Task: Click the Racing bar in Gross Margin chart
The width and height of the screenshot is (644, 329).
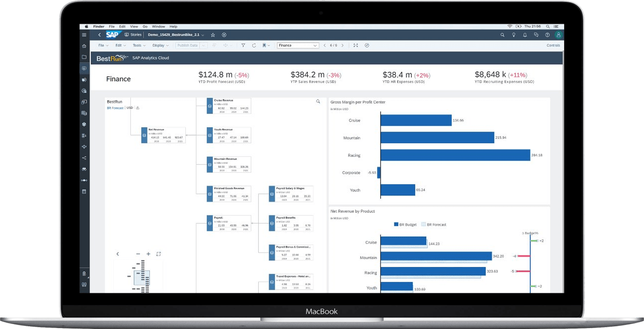Action: click(455, 155)
